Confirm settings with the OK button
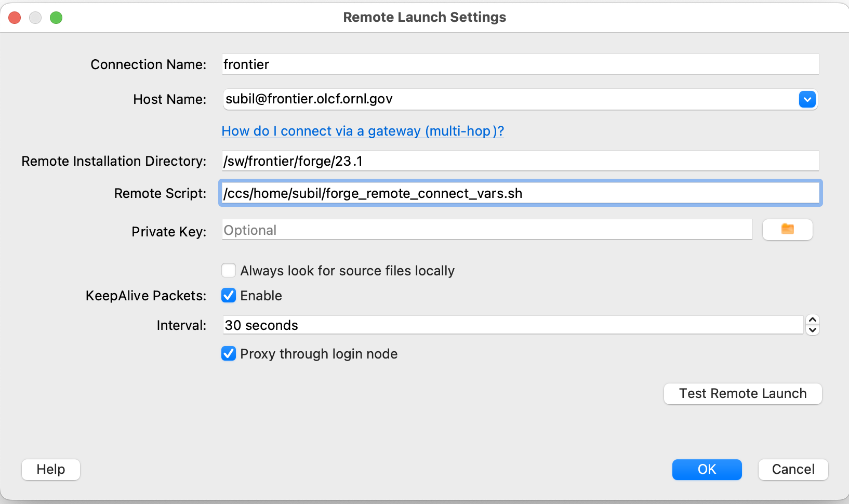Image resolution: width=849 pixels, height=504 pixels. point(707,469)
